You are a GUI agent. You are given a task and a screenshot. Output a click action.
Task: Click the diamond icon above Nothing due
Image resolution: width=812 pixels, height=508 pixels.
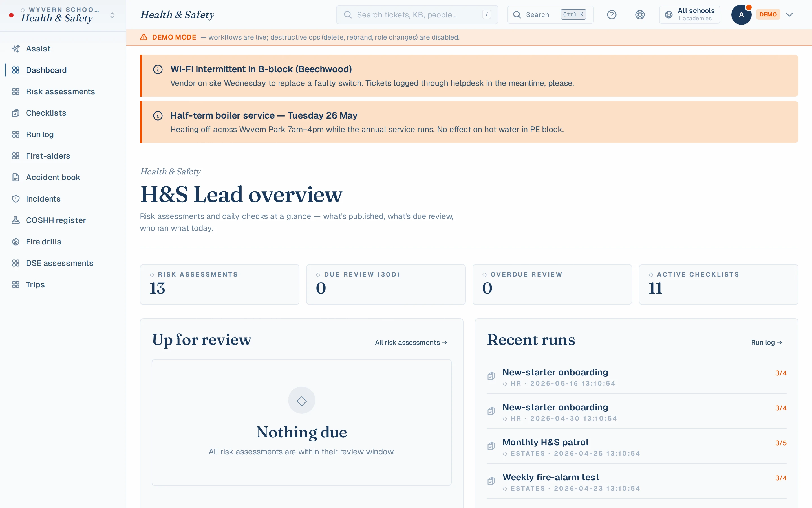click(x=302, y=400)
